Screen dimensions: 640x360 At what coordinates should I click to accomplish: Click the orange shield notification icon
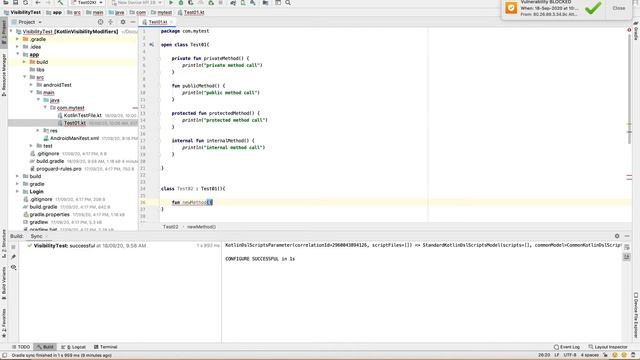(511, 8)
